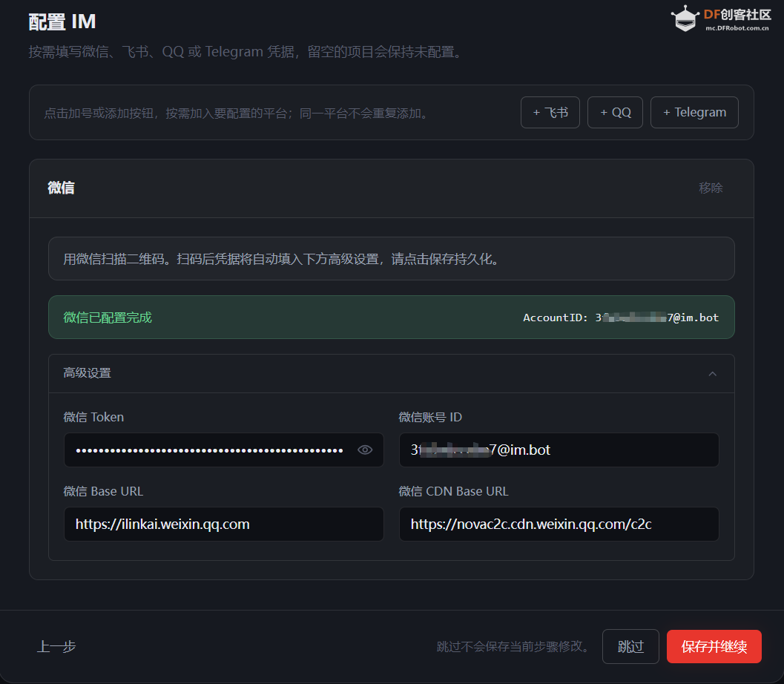The width and height of the screenshot is (784, 684).
Task: Click the 跳过 button
Action: point(630,646)
